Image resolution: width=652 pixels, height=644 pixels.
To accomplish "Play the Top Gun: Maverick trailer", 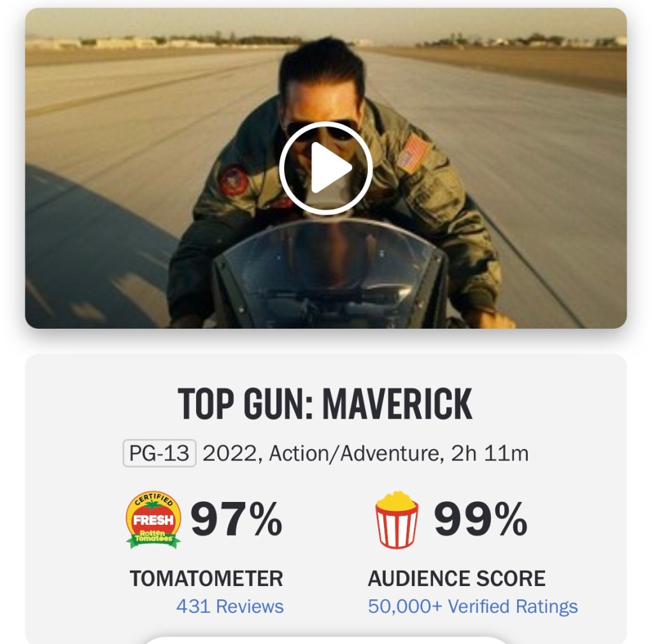I will click(x=325, y=168).
